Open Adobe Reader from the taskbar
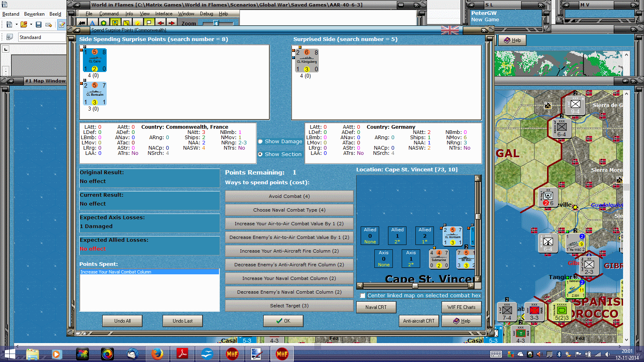This screenshot has width=644, height=362. coord(182,354)
